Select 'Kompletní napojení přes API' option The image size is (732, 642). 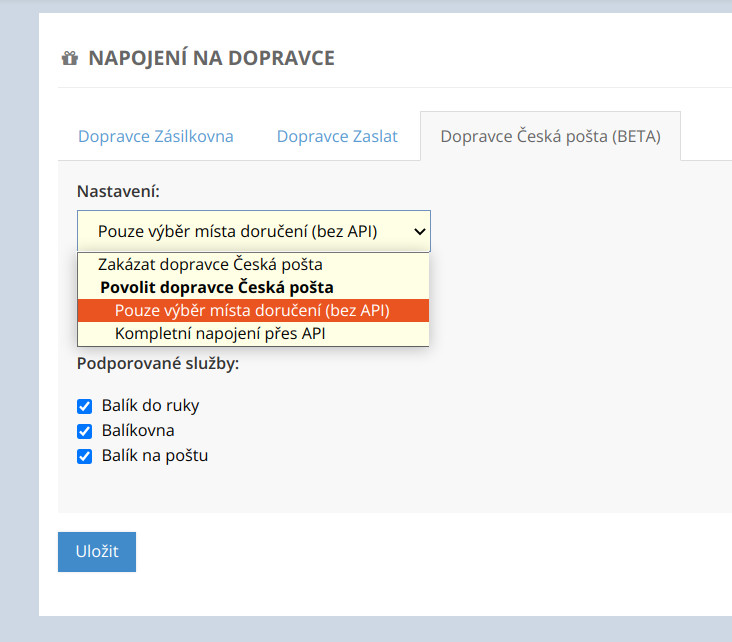pyautogui.click(x=220, y=333)
